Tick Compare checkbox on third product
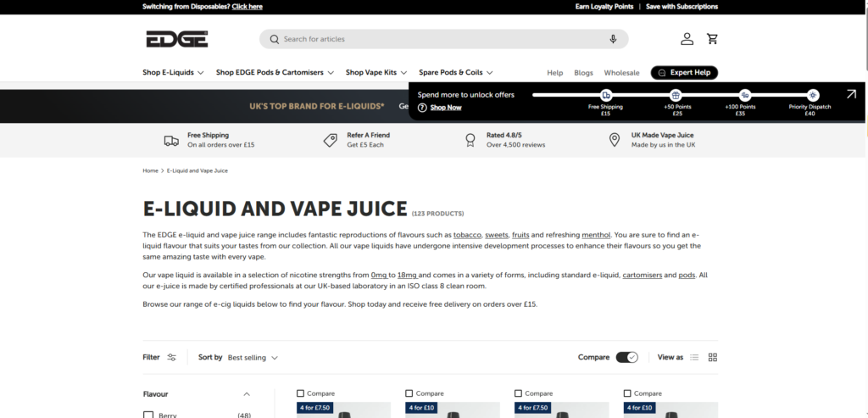The width and height of the screenshot is (868, 418). point(518,393)
